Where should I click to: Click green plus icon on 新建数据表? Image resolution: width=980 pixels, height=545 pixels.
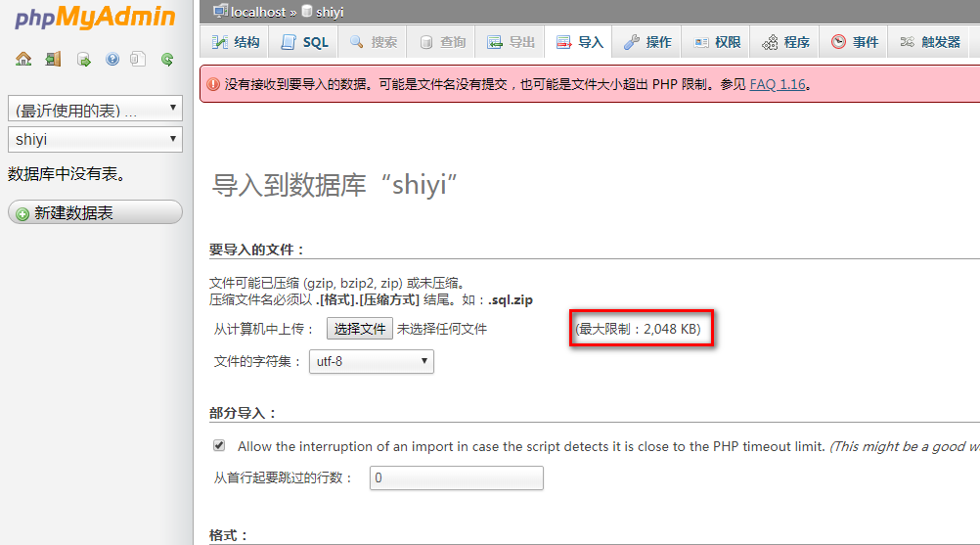(22, 213)
